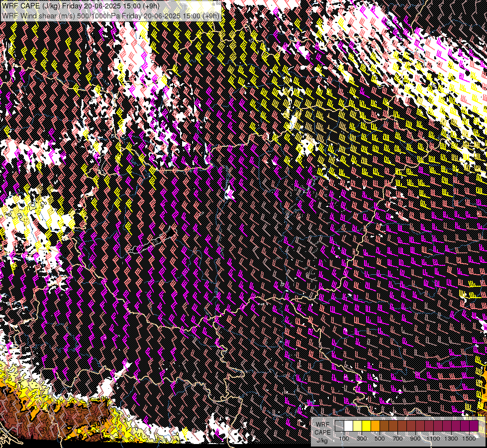Select the gray legend swatch below 100
The image size is (487, 448).
click(339, 426)
